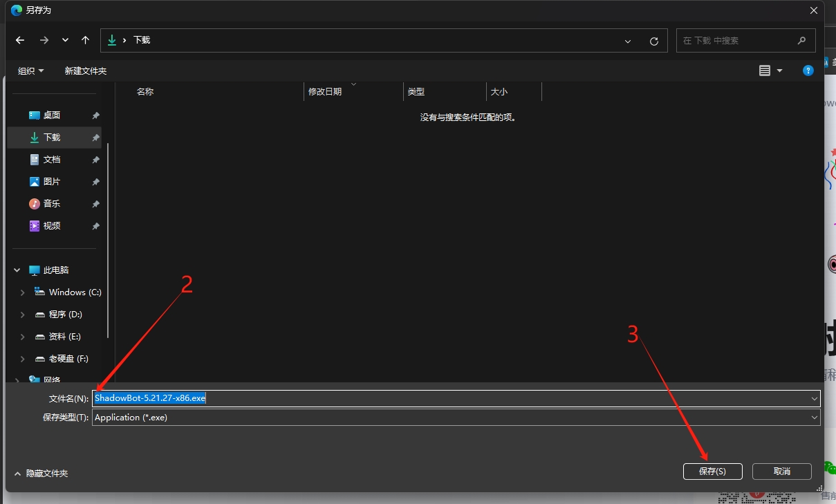Sort by the 名称 column header

click(145, 91)
